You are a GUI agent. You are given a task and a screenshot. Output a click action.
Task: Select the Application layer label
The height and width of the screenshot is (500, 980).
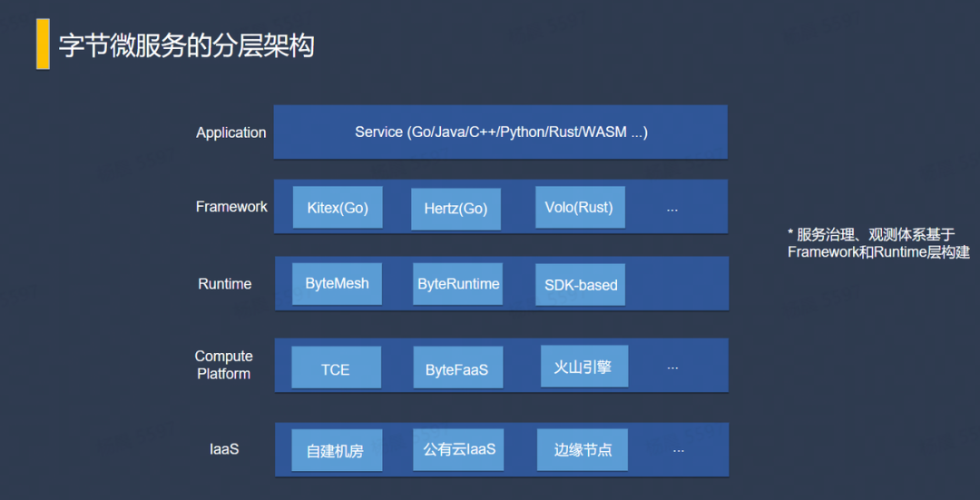[x=231, y=132]
